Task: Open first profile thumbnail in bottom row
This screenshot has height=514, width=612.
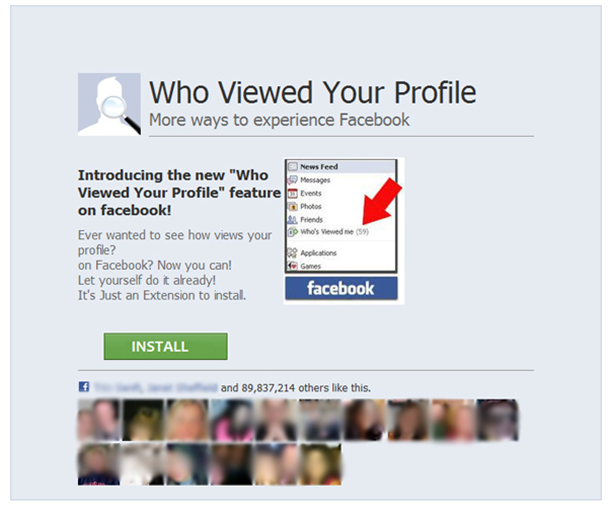Action: pos(99,464)
